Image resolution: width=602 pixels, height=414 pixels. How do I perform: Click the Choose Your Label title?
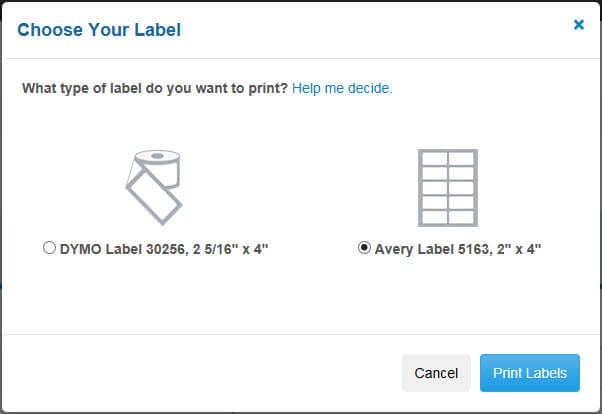[x=98, y=29]
